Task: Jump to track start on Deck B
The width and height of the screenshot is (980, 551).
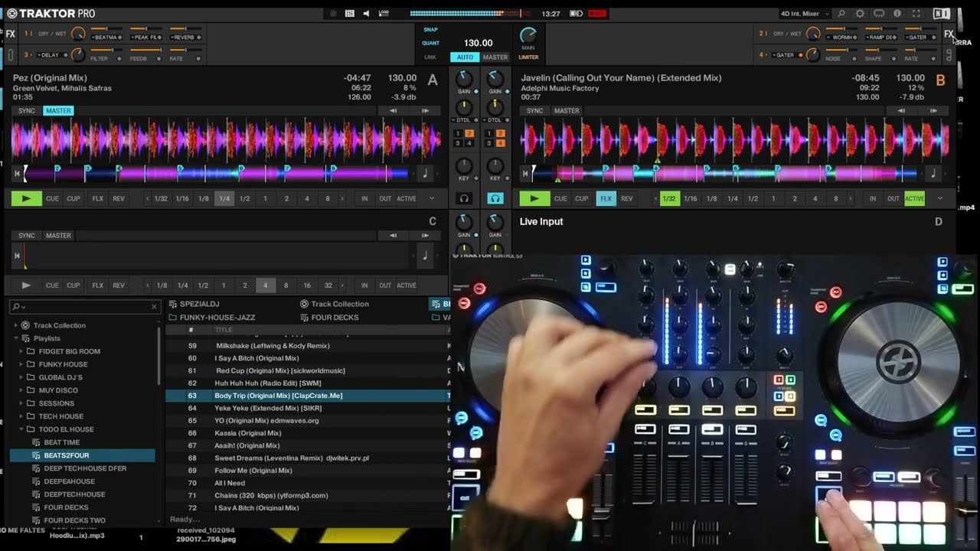Action: pos(525,174)
